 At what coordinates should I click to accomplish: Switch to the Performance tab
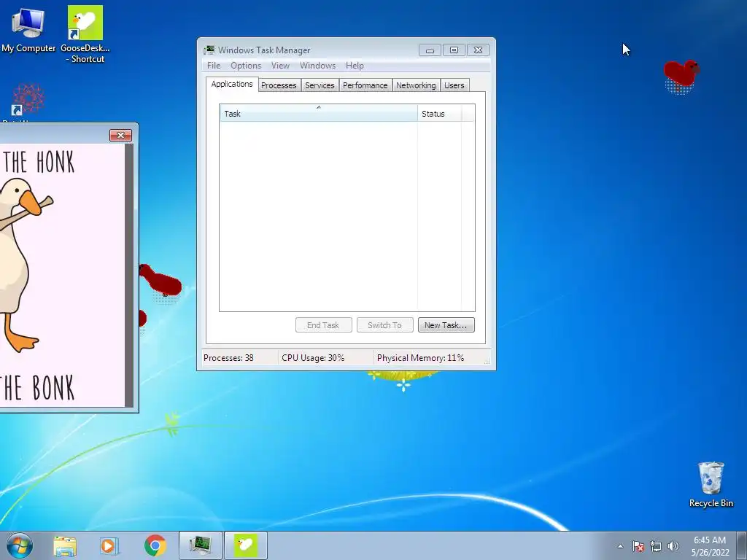point(365,85)
